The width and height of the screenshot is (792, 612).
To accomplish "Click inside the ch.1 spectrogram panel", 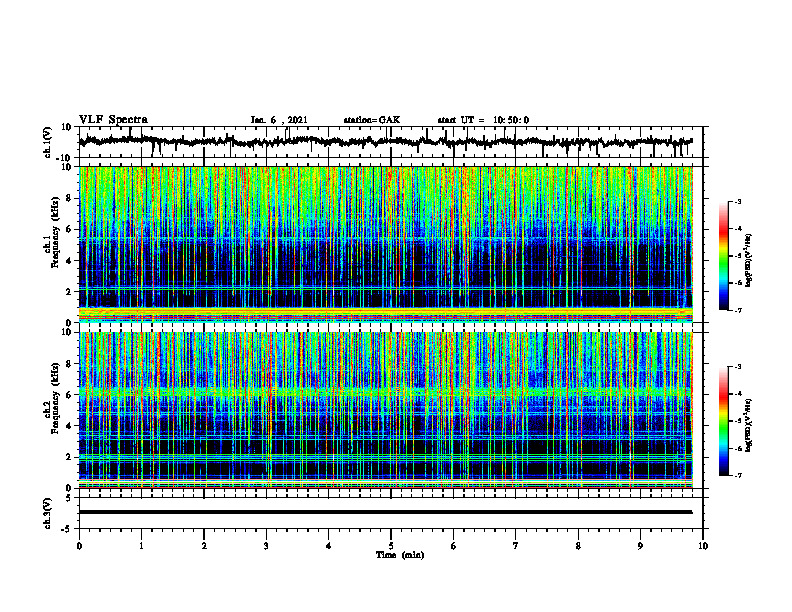I will 386,244.
